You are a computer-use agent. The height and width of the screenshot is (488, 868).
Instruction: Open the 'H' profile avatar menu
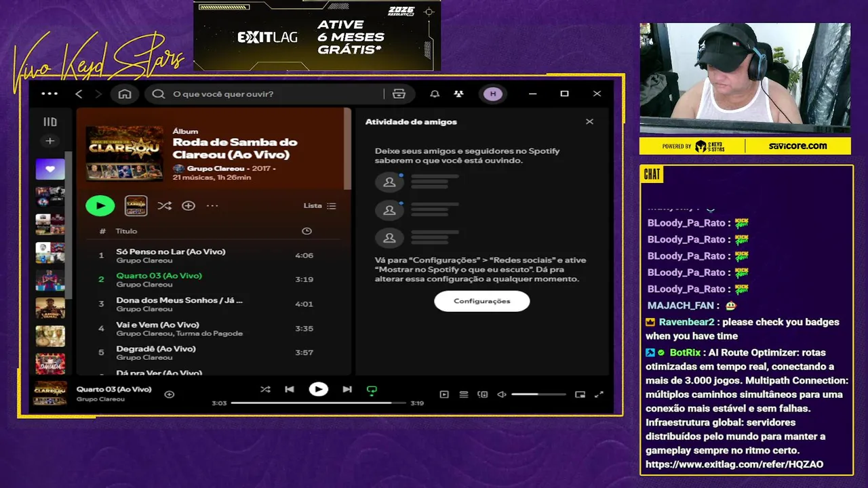[x=493, y=94]
